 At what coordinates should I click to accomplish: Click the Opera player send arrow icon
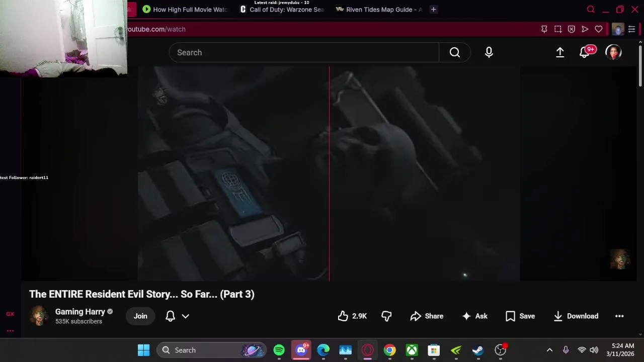585,29
